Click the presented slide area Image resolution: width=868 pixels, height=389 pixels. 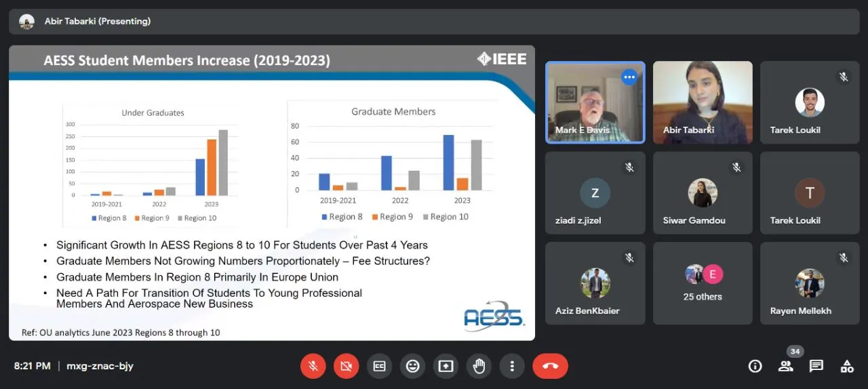point(272,193)
